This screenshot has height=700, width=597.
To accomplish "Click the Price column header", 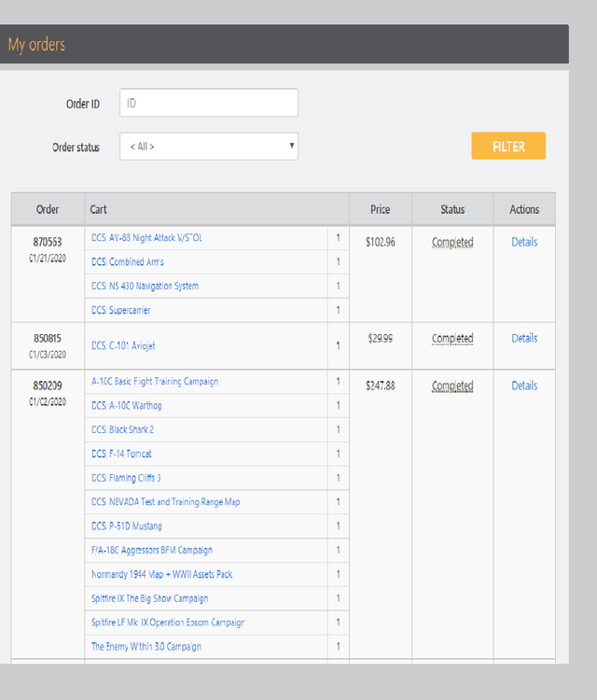I will [x=381, y=209].
